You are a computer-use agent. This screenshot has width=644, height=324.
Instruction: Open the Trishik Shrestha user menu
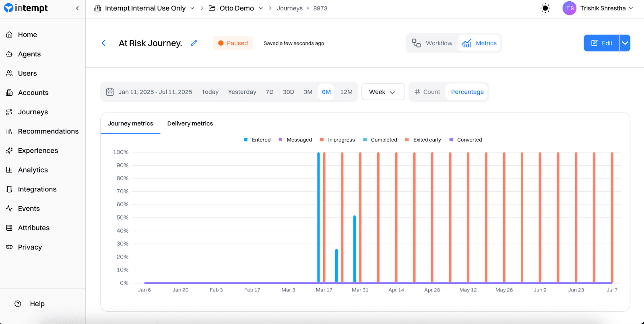click(607, 8)
